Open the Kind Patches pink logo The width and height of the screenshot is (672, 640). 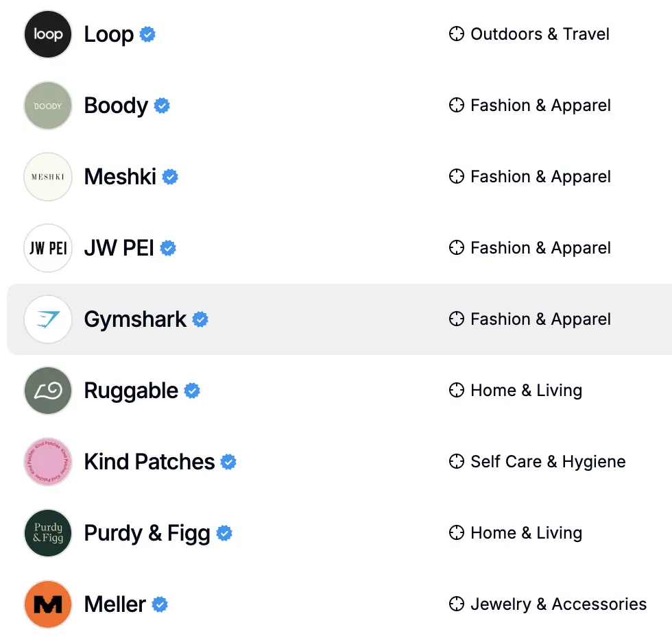coord(47,462)
